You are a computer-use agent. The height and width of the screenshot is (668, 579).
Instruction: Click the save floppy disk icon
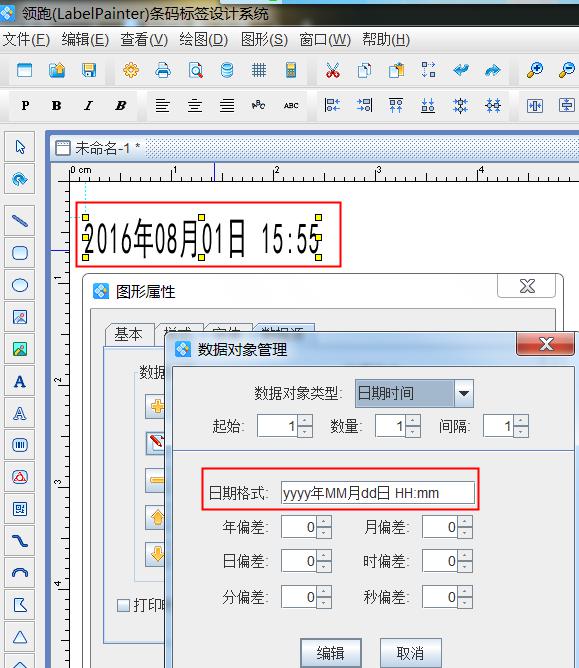(x=89, y=70)
